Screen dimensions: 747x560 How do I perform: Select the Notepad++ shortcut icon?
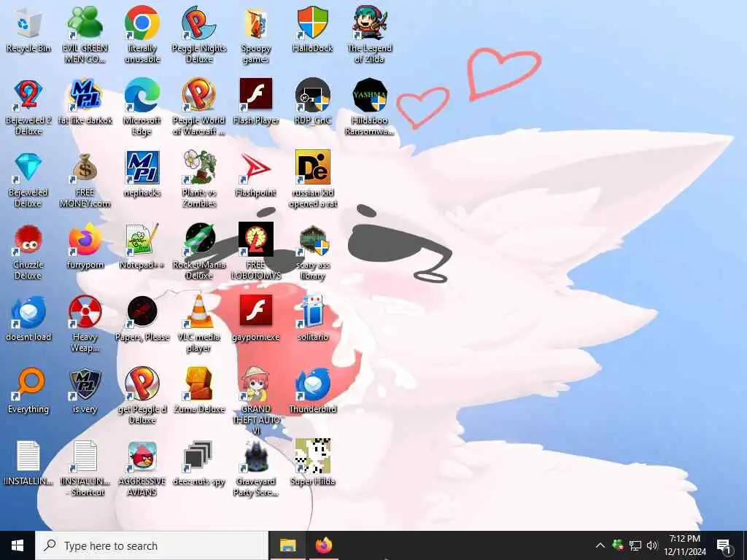pyautogui.click(x=142, y=240)
